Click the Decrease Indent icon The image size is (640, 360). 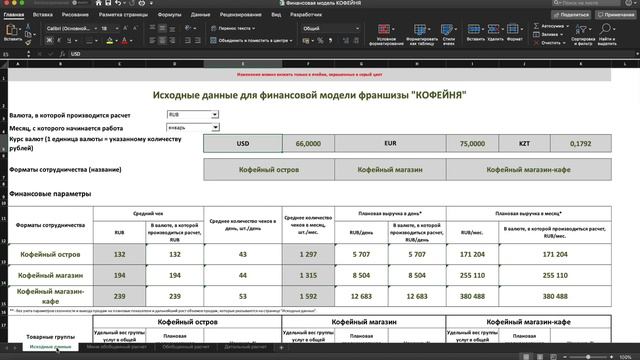coord(188,40)
